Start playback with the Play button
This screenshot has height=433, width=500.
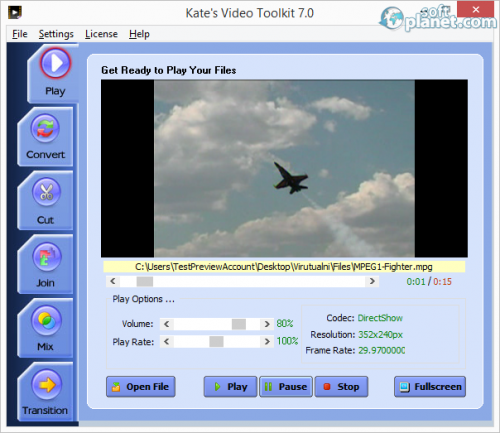click(230, 387)
